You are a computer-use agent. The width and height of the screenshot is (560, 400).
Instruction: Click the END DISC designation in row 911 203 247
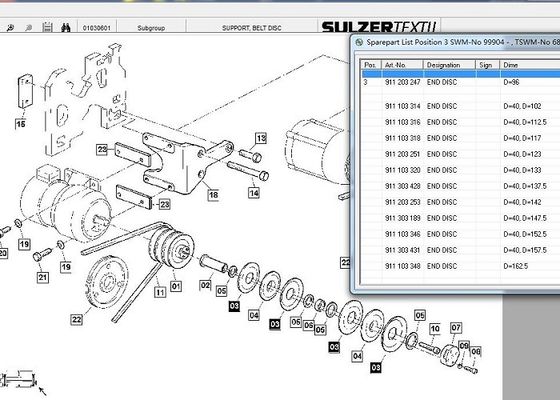442,82
